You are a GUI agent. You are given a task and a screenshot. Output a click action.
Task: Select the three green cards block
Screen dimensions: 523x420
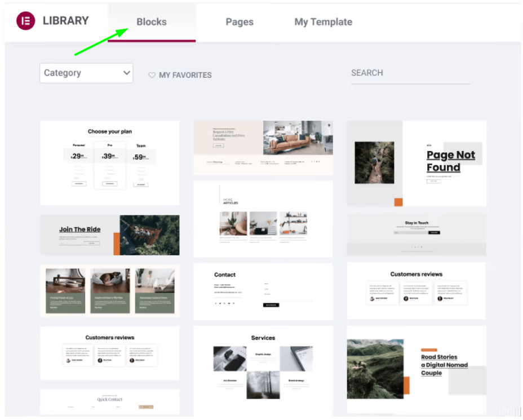(x=110, y=290)
